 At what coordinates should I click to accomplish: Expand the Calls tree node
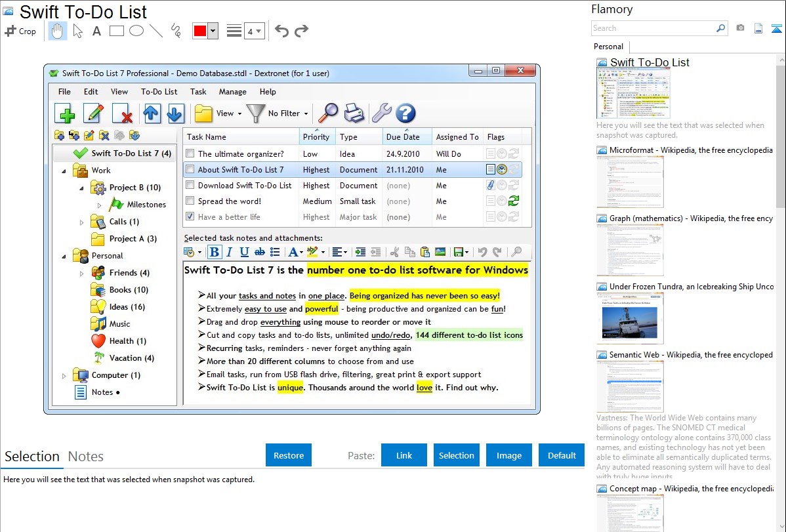point(82,222)
